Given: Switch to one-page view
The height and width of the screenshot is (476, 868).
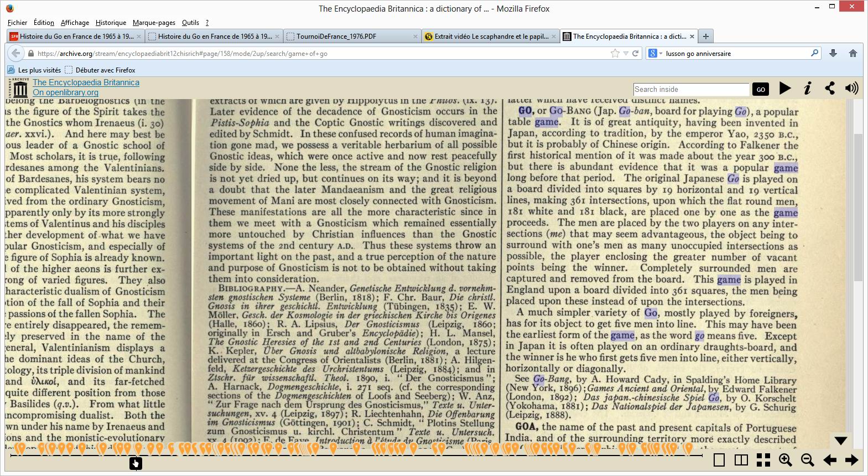Looking at the screenshot, I should (719, 460).
